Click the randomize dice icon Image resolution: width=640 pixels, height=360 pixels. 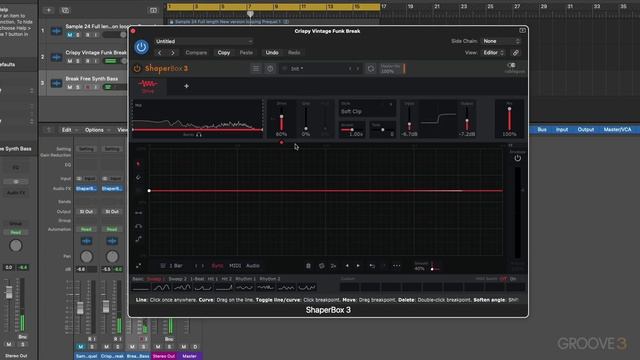coord(321,266)
